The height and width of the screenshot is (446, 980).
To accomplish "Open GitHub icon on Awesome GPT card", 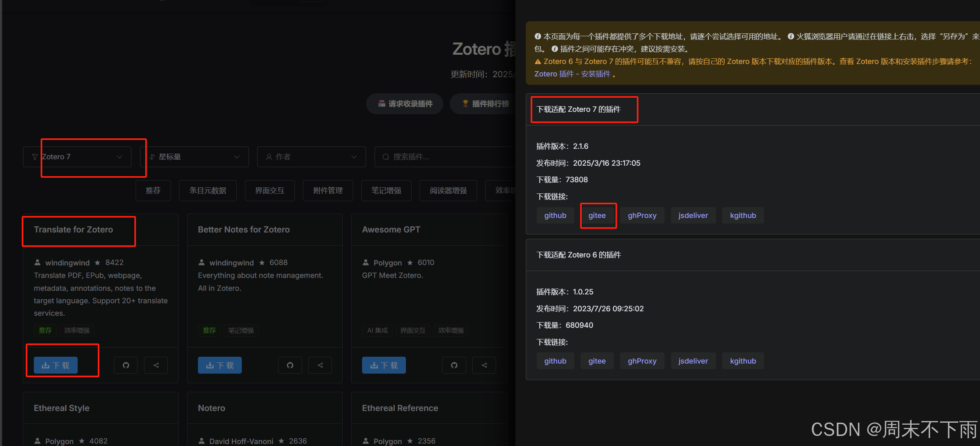I will pos(454,365).
